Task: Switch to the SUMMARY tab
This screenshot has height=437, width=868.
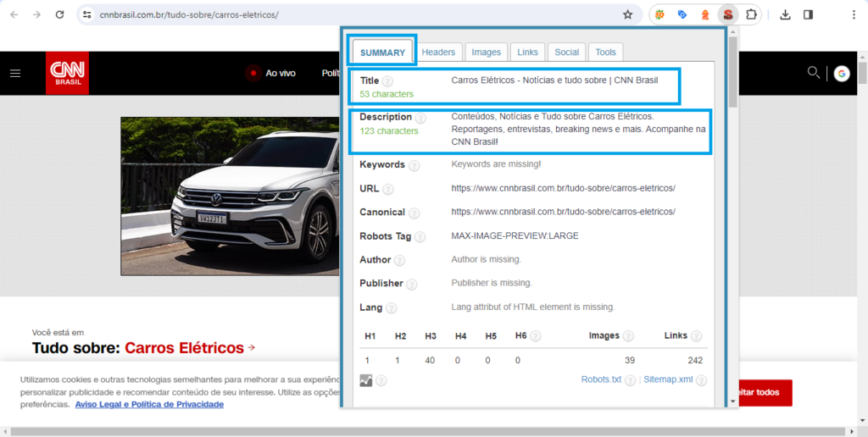Action: point(382,53)
